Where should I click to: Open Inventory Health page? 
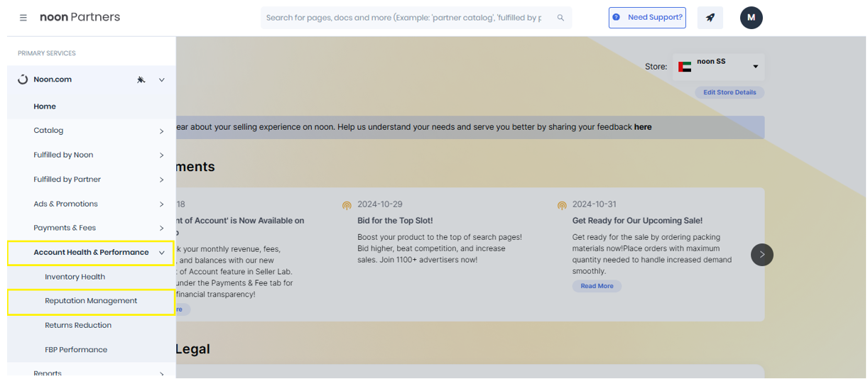point(75,277)
